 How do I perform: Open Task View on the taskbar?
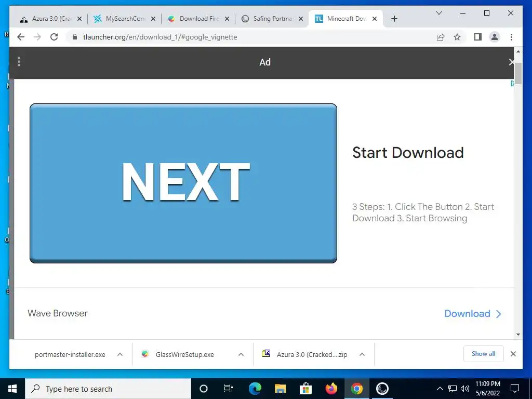(229, 389)
